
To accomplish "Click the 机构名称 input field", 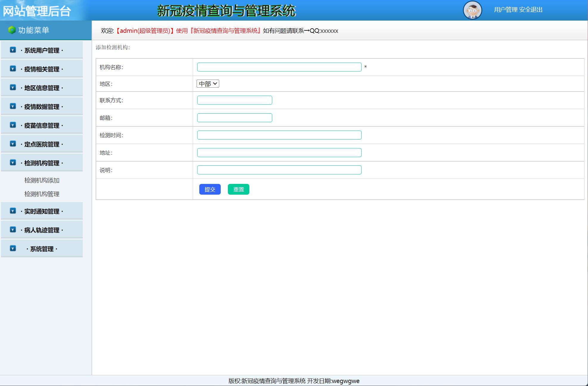I will pyautogui.click(x=279, y=67).
